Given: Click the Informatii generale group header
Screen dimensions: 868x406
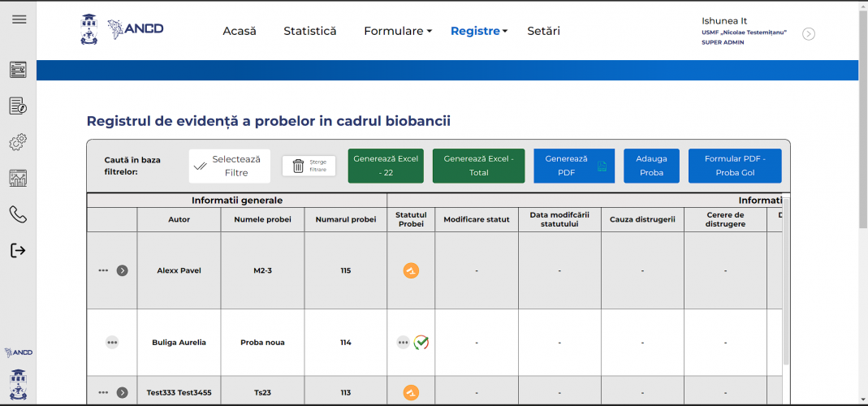Looking at the screenshot, I should tap(237, 200).
